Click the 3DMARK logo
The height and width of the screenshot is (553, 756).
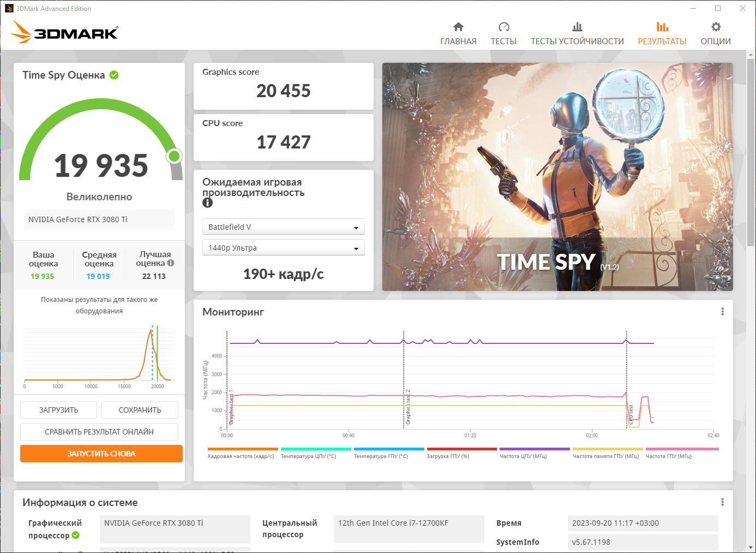64,32
